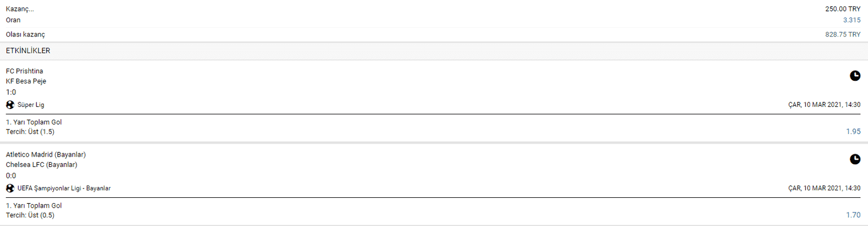868x226 pixels.
Task: Select Chelsea LFC (Bayanlar) team name
Action: click(42, 165)
